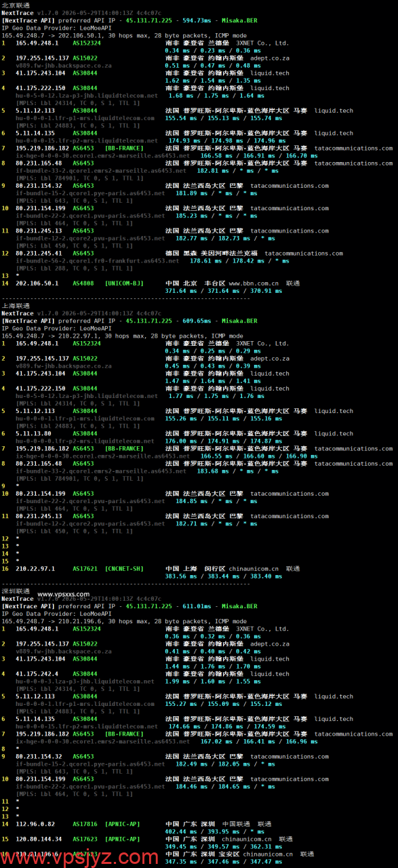
Task: Select AS17816 in the Shenzhen trace
Action: (85, 824)
